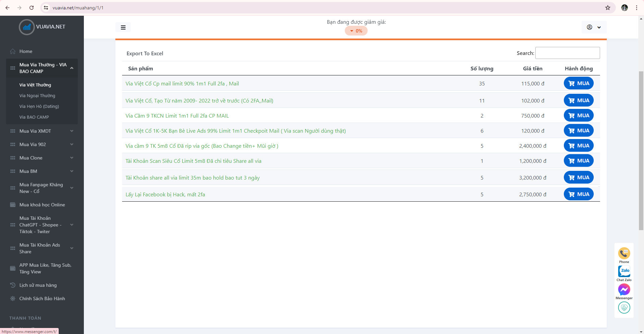
Task: Select Via Việt Thường submenu item
Action: pyautogui.click(x=35, y=85)
